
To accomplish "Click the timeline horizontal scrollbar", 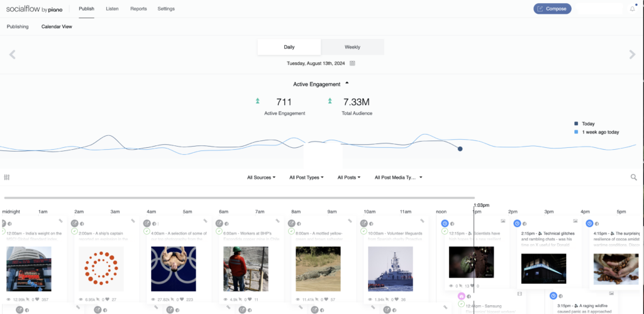I will click(240, 198).
